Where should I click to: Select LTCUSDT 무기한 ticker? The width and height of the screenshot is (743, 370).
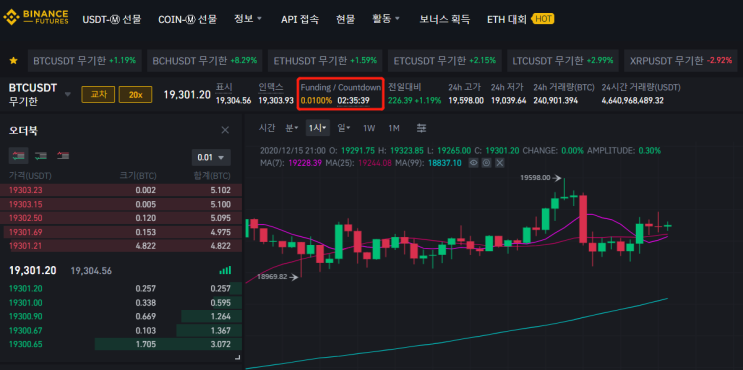coord(562,61)
